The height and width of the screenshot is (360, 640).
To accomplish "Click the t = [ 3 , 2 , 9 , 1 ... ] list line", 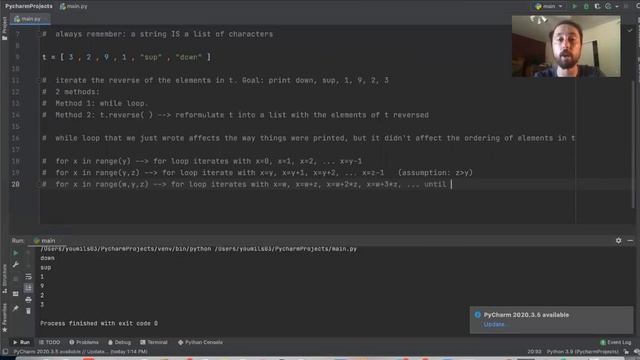I will point(127,57).
